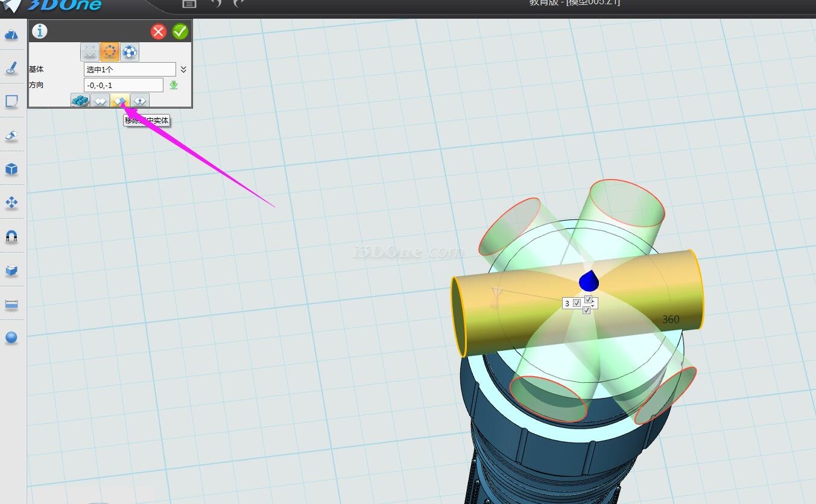Image resolution: width=816 pixels, height=504 pixels.
Task: Cancel the array with red X button
Action: coord(159,31)
